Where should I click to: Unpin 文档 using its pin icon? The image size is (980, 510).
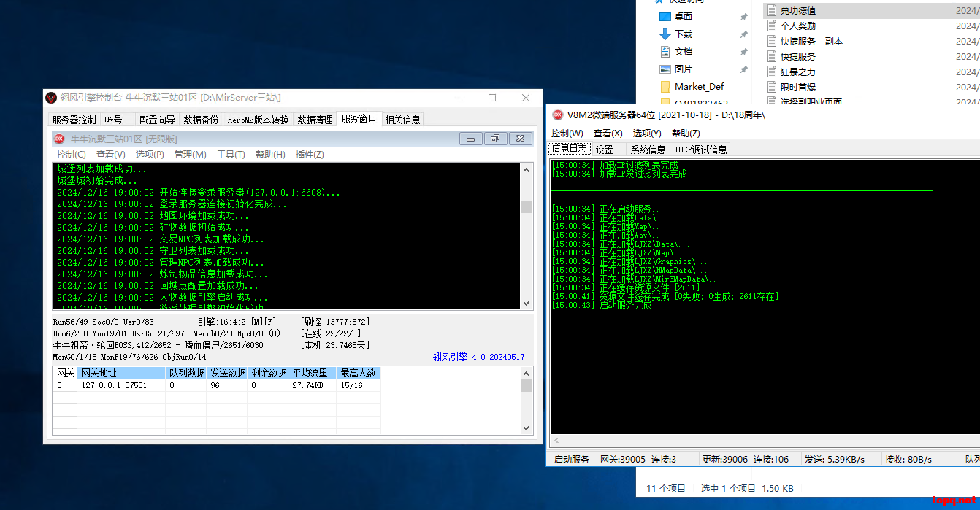point(744,52)
